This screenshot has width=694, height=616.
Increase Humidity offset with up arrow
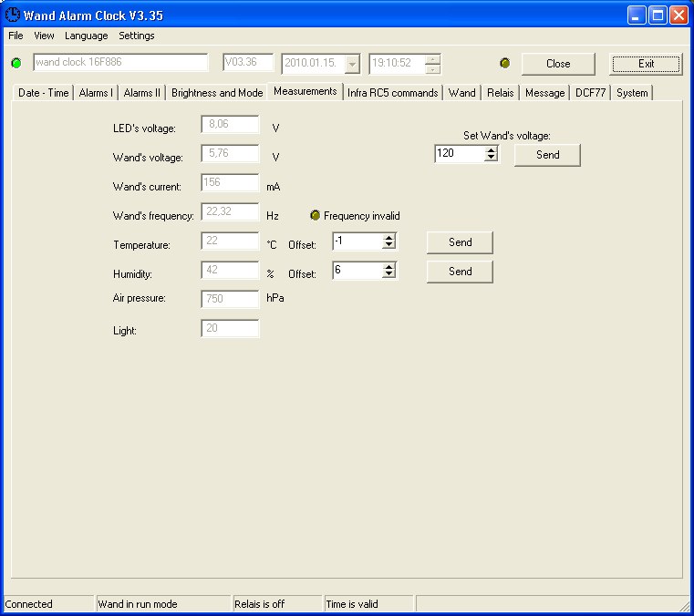point(388,267)
